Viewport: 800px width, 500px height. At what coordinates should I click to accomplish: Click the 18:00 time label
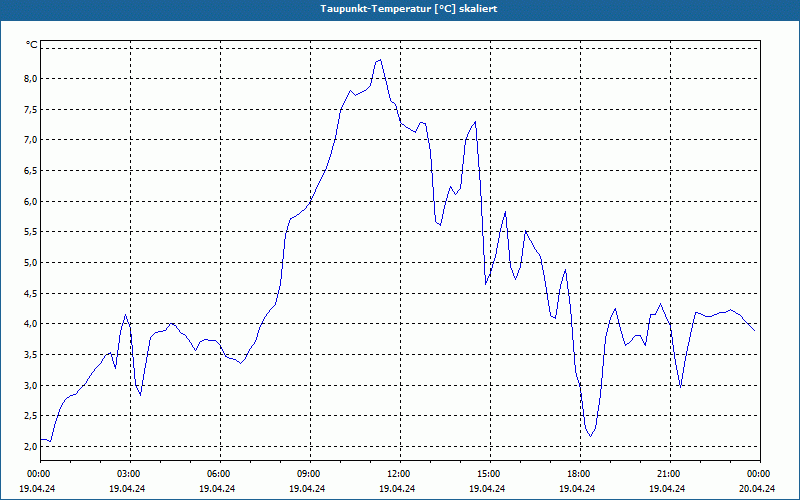tap(580, 474)
